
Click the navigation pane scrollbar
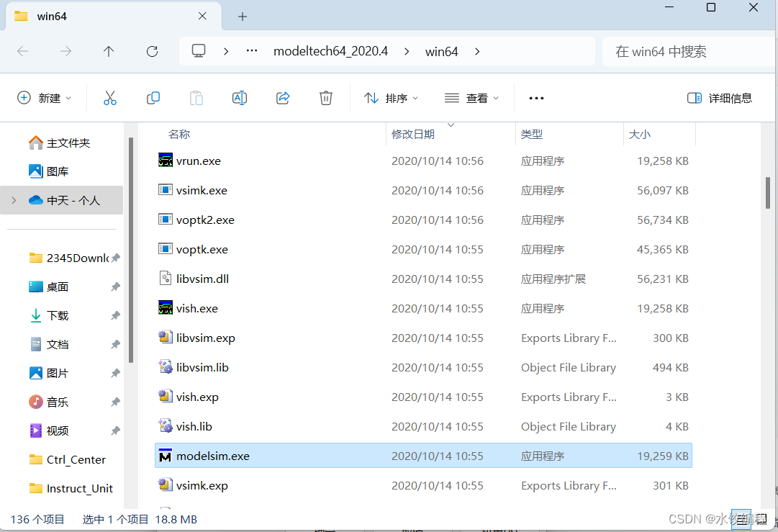point(131,250)
